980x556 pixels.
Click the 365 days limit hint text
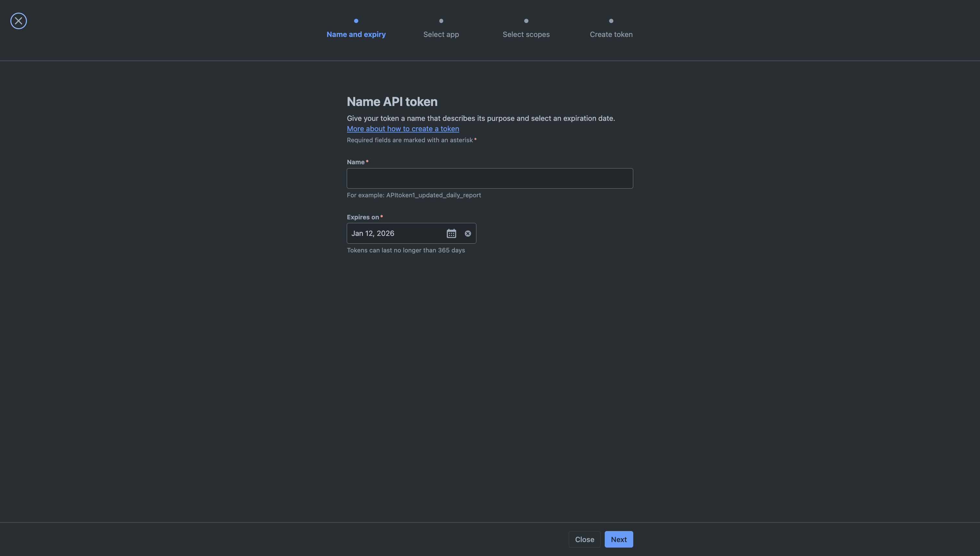[x=406, y=250]
